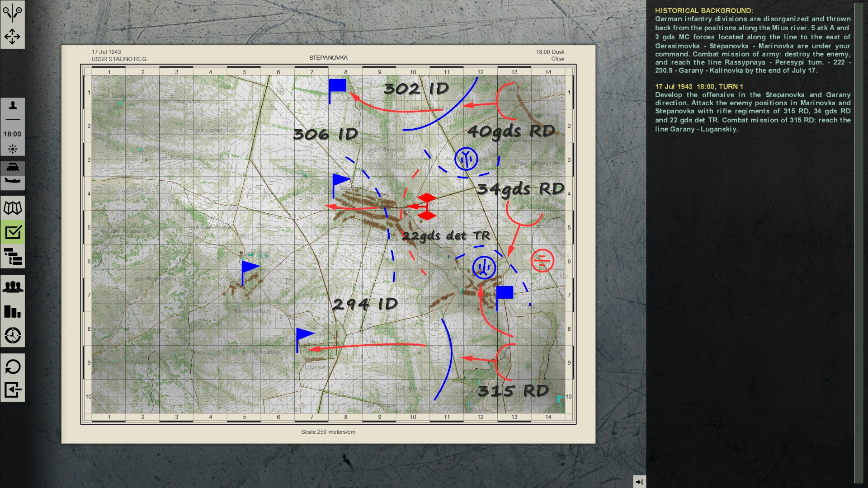Open the unit hierarchy layers icon
Screen dimensions: 868x488
(13, 258)
